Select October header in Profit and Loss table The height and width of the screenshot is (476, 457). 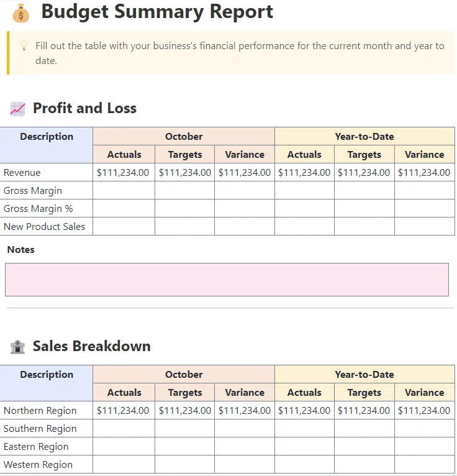184,137
